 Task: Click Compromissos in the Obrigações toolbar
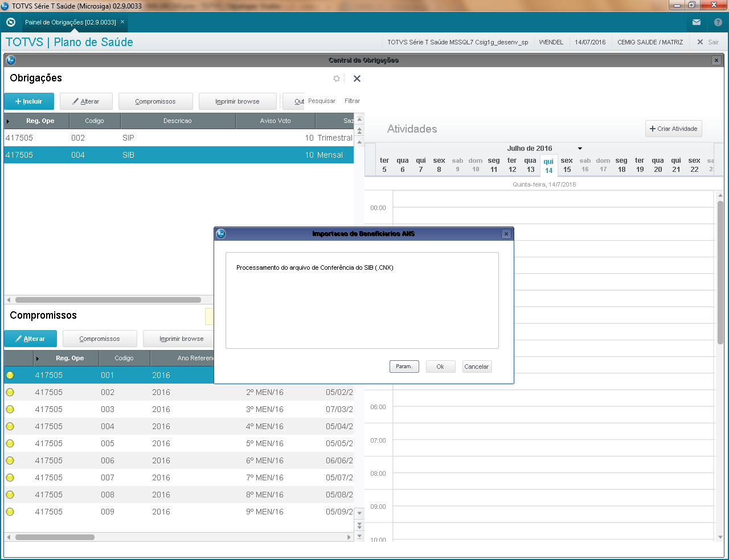[x=155, y=101]
